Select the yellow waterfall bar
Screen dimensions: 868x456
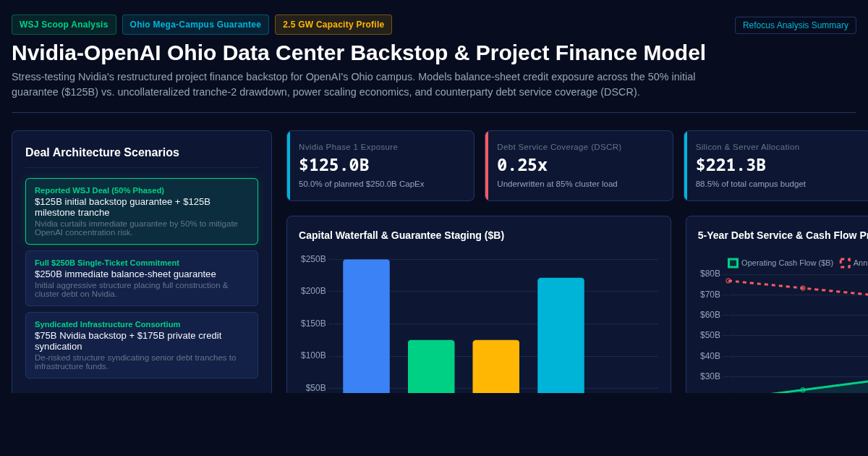pyautogui.click(x=496, y=366)
